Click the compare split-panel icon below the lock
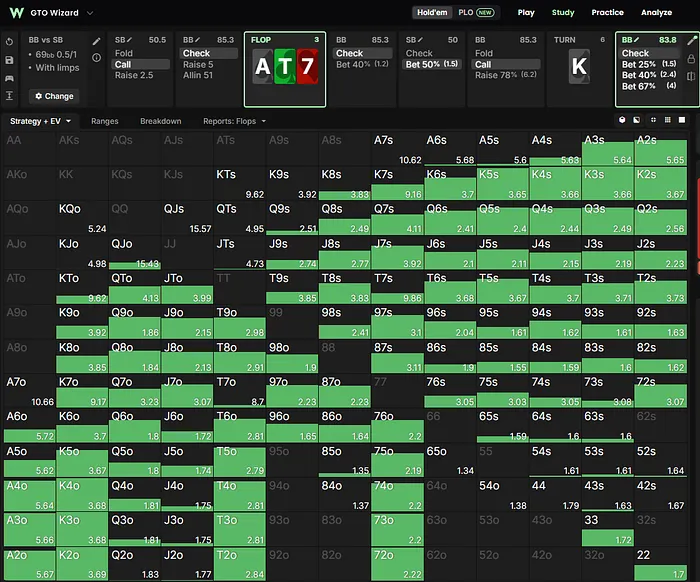This screenshot has height=582, width=700. tap(692, 76)
